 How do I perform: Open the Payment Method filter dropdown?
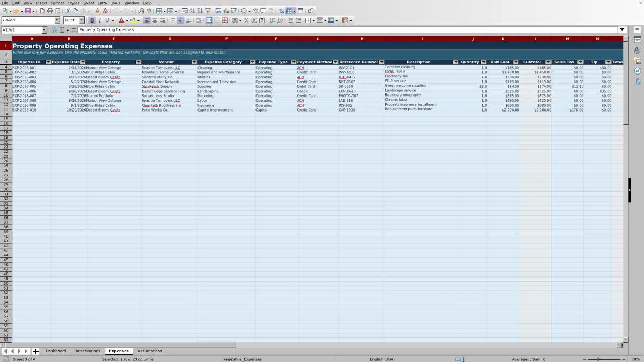tap(335, 62)
